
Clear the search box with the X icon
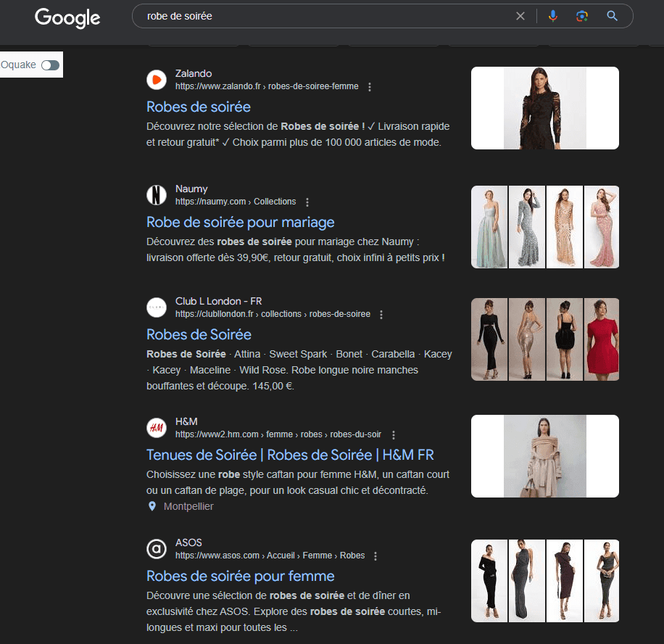tap(520, 16)
